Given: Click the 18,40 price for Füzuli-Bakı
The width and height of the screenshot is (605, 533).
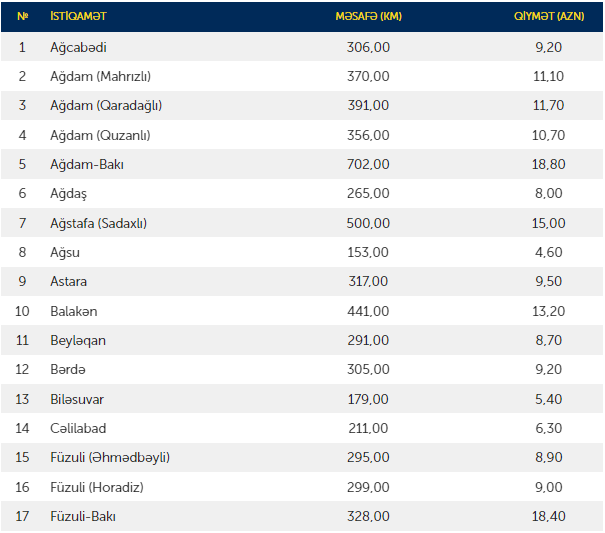Looking at the screenshot, I should 549,517.
